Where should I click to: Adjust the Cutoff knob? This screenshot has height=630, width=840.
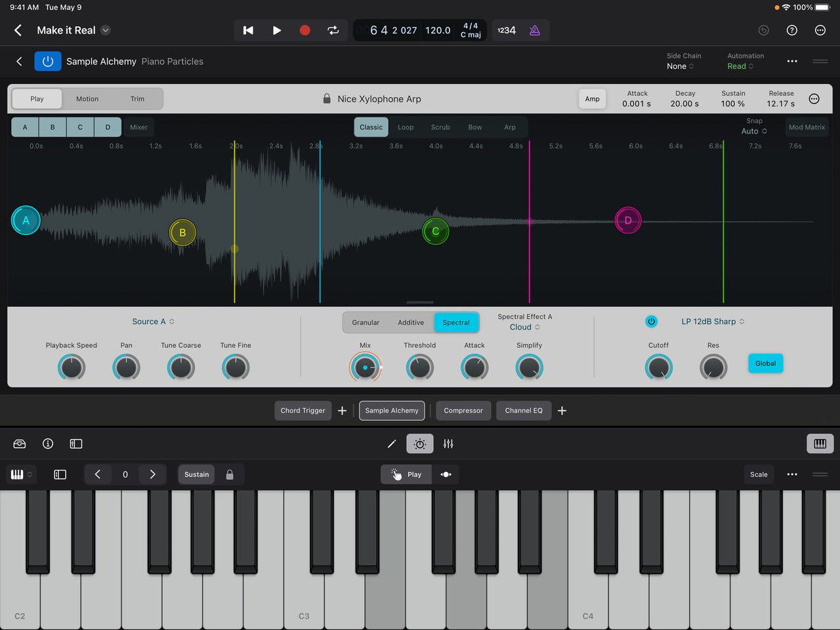[x=658, y=367]
